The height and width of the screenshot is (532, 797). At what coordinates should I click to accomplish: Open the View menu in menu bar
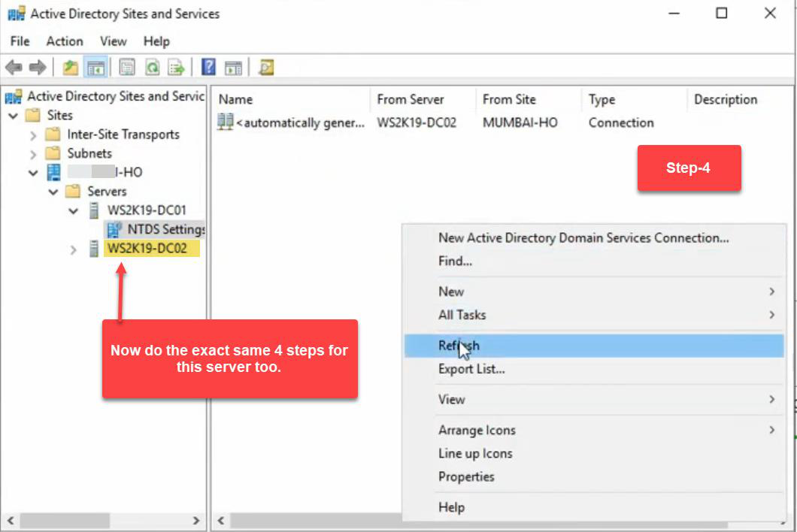(113, 41)
